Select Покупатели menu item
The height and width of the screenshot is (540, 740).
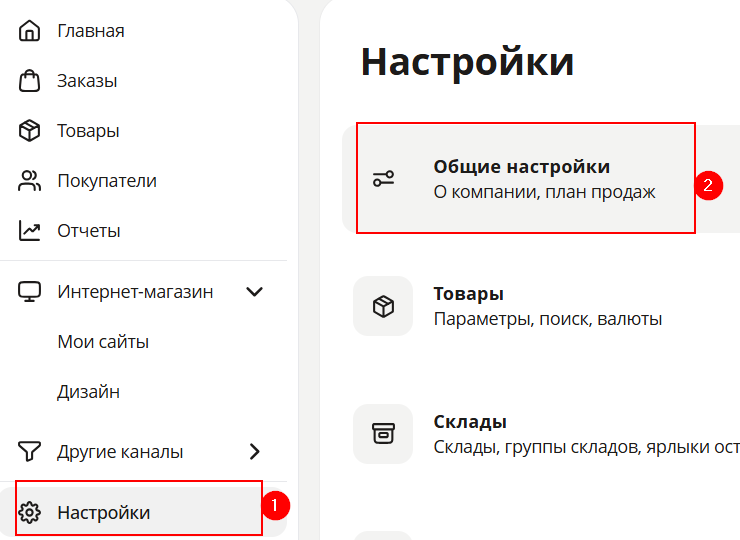pos(107,181)
